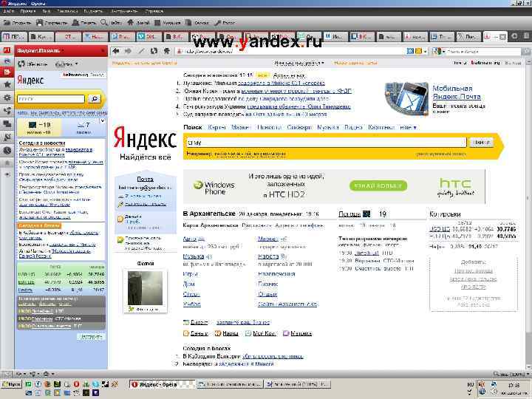Open the Погода weather link

click(x=349, y=214)
